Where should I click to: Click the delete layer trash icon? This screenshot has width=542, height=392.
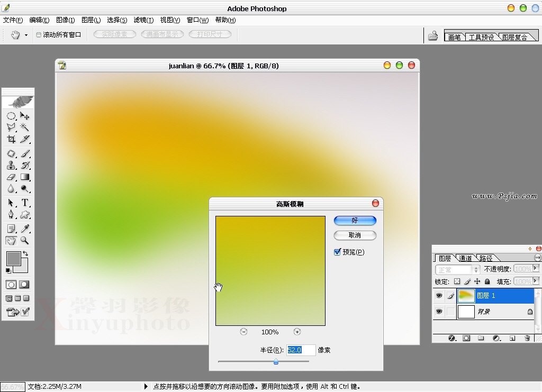(527, 338)
